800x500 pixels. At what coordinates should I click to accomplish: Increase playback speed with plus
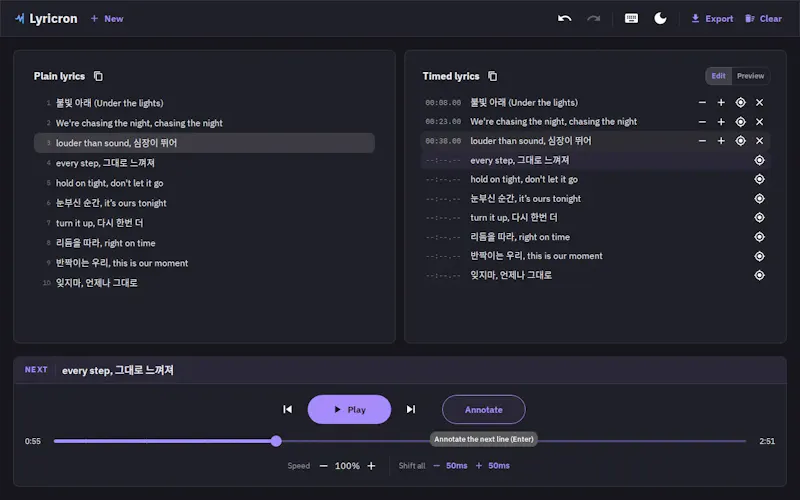[x=371, y=466]
